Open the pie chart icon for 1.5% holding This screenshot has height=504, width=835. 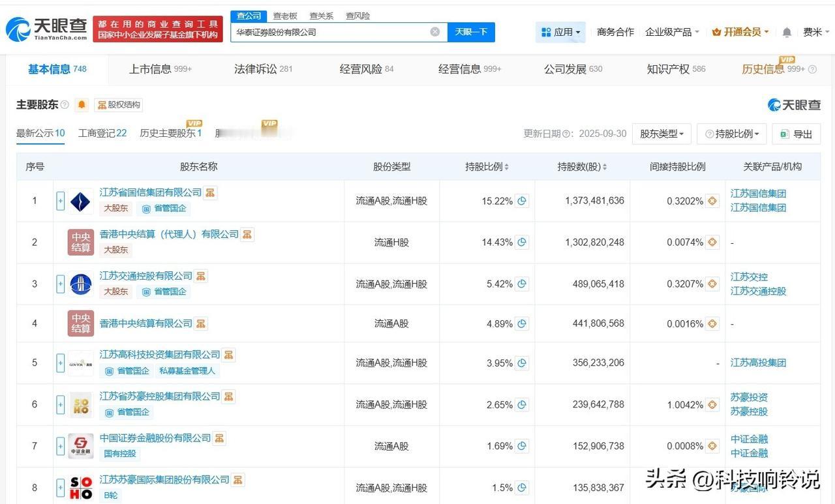[x=522, y=487]
